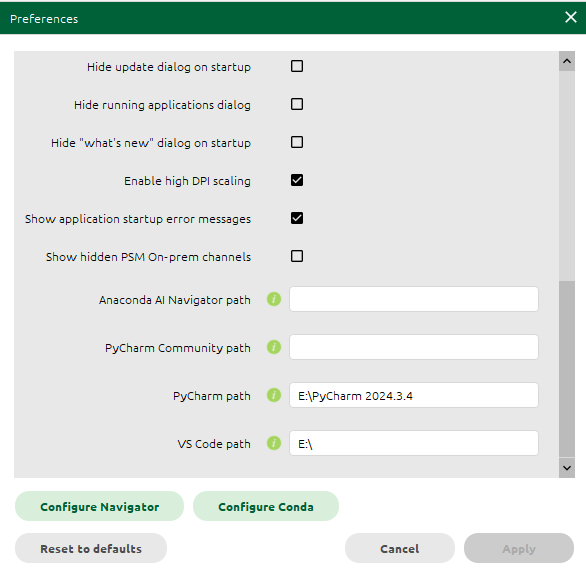Tick Hide update dialog on startup checkbox
The height and width of the screenshot is (579, 586).
[x=297, y=66]
